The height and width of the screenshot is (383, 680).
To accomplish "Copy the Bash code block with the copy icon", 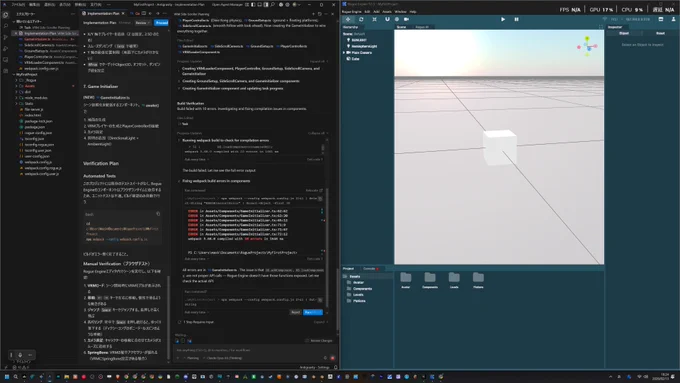I will [158, 214].
